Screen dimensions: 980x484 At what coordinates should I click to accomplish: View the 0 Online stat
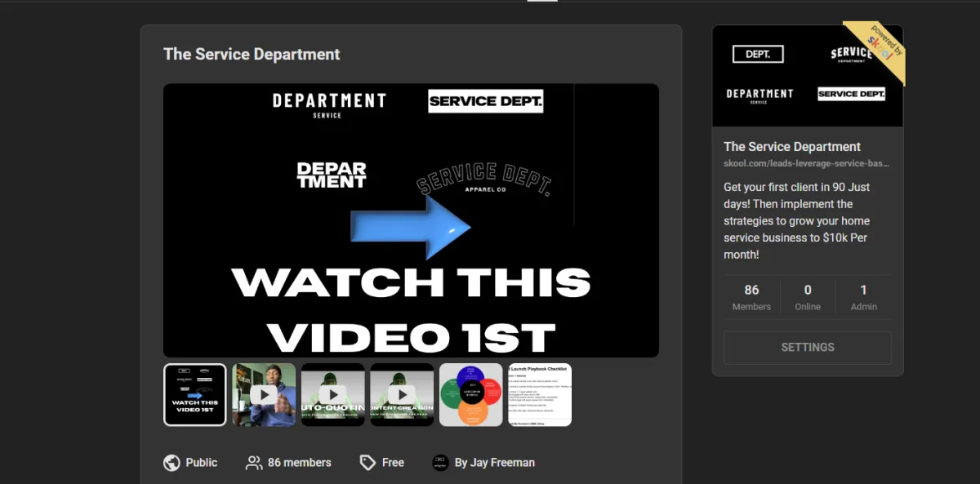pyautogui.click(x=808, y=297)
